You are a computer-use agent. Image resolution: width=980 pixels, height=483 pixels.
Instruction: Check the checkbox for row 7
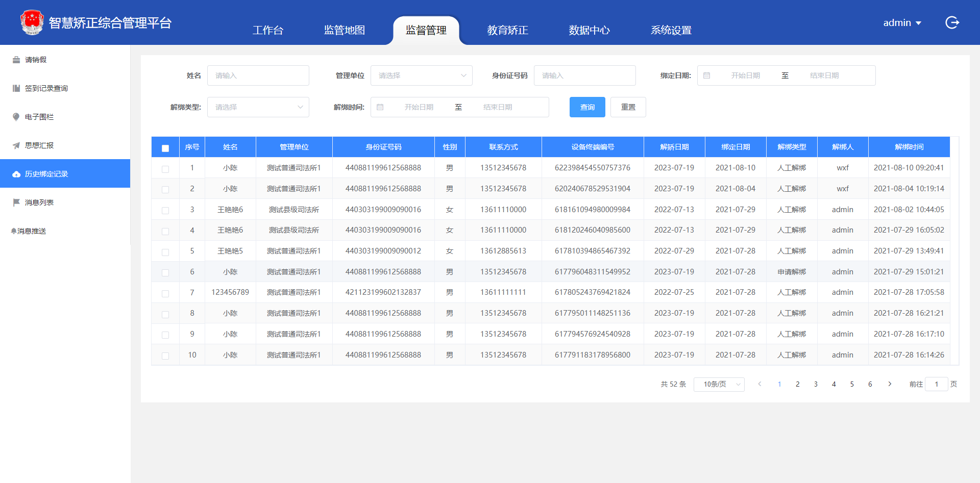(165, 294)
